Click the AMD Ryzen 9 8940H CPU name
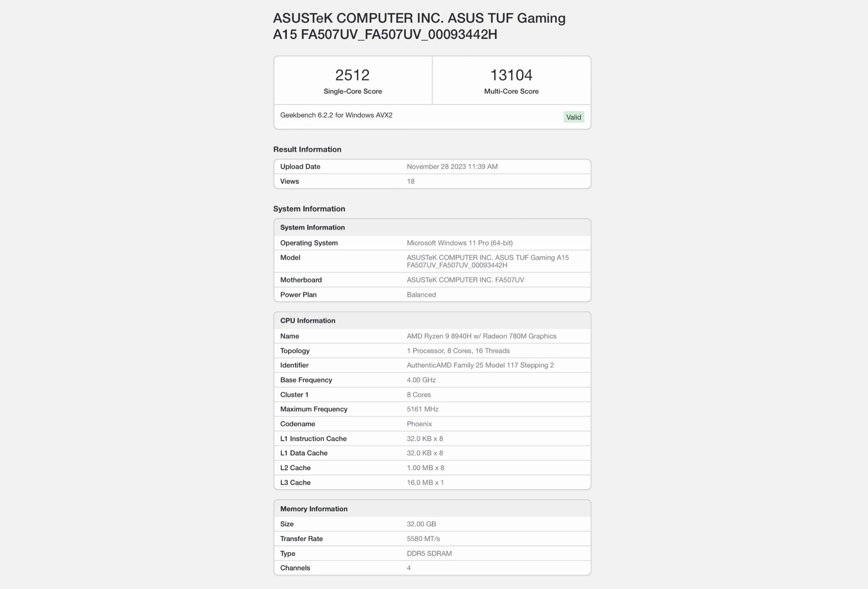 point(481,336)
